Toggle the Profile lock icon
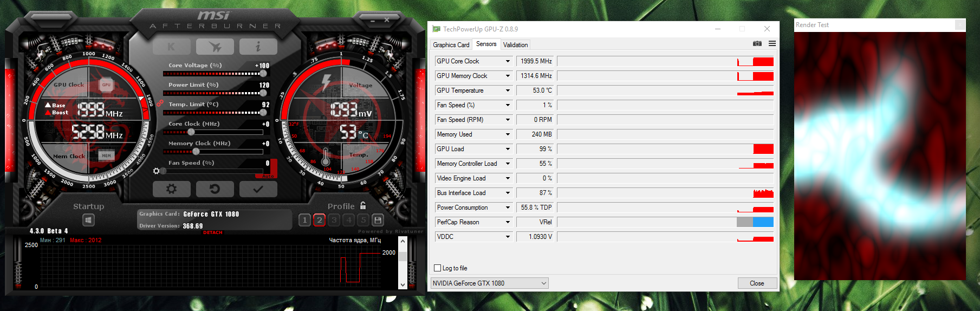 (x=363, y=205)
